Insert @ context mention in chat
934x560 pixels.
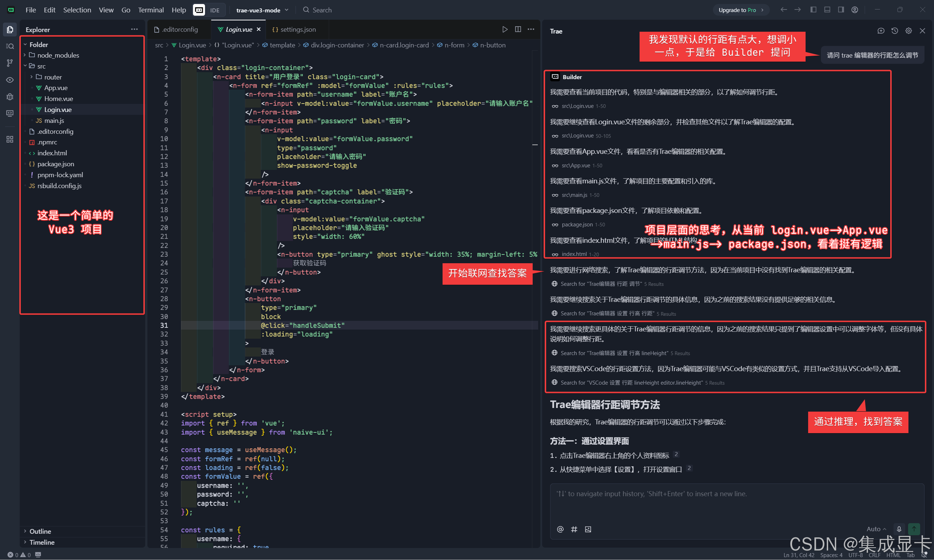(x=560, y=529)
